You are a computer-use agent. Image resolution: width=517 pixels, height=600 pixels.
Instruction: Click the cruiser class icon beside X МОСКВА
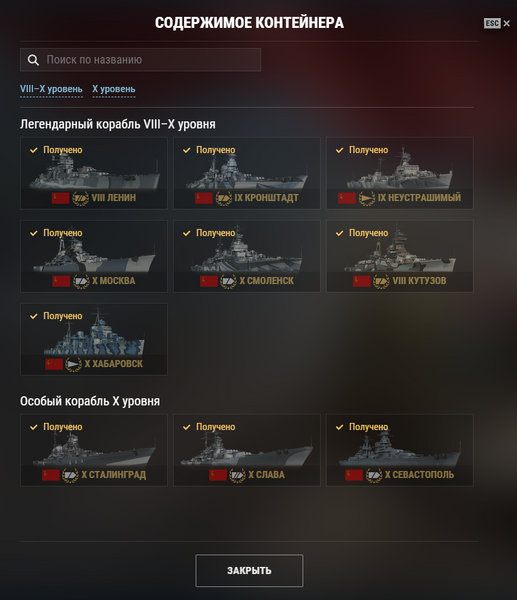(81, 281)
